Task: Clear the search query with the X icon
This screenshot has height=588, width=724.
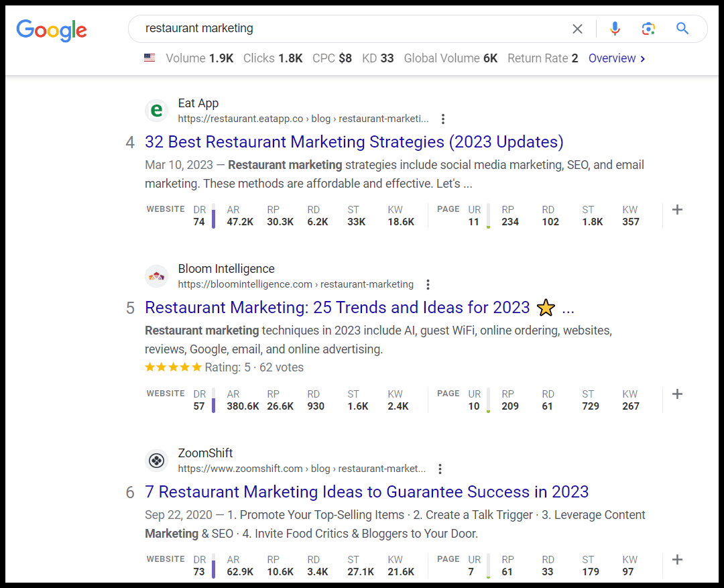Action: (577, 29)
